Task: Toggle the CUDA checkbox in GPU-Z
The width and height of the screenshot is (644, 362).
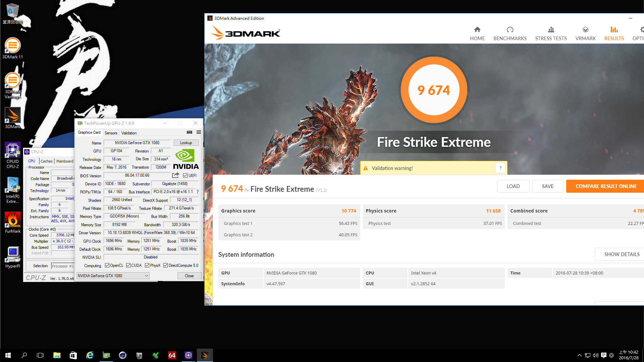Action: 128,265
